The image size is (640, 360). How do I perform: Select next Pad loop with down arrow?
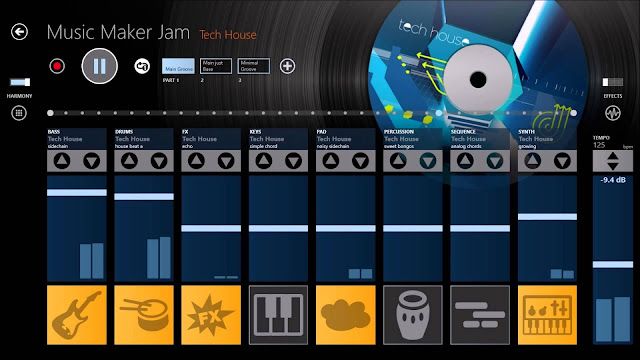[x=360, y=161]
